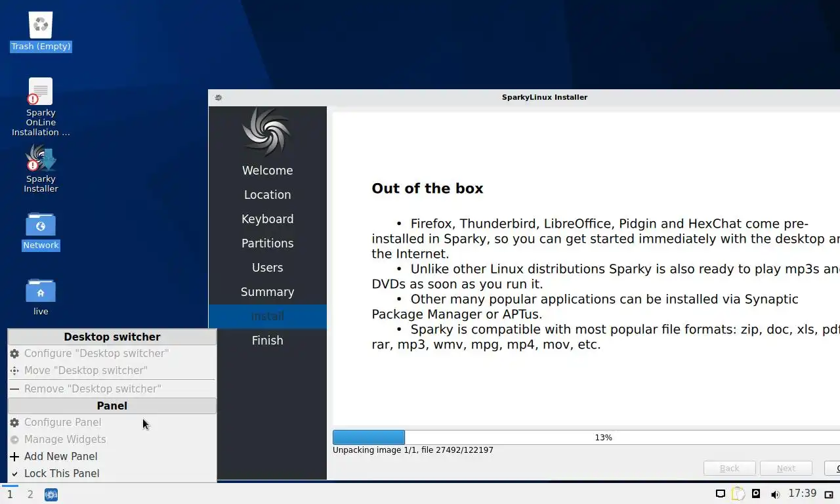Click the Synaptic Package Manager bullet text
Screen dimensions: 840x504
[x=585, y=306]
